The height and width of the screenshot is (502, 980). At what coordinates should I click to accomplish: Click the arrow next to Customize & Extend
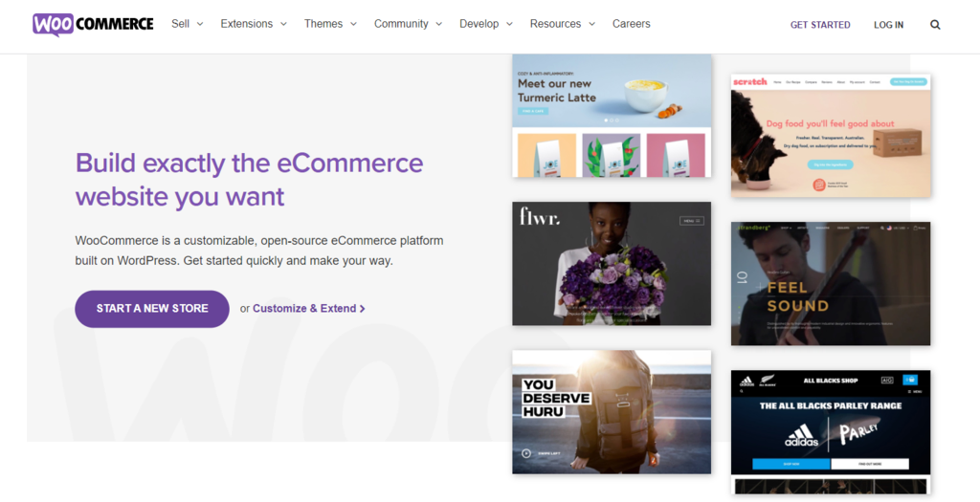363,309
